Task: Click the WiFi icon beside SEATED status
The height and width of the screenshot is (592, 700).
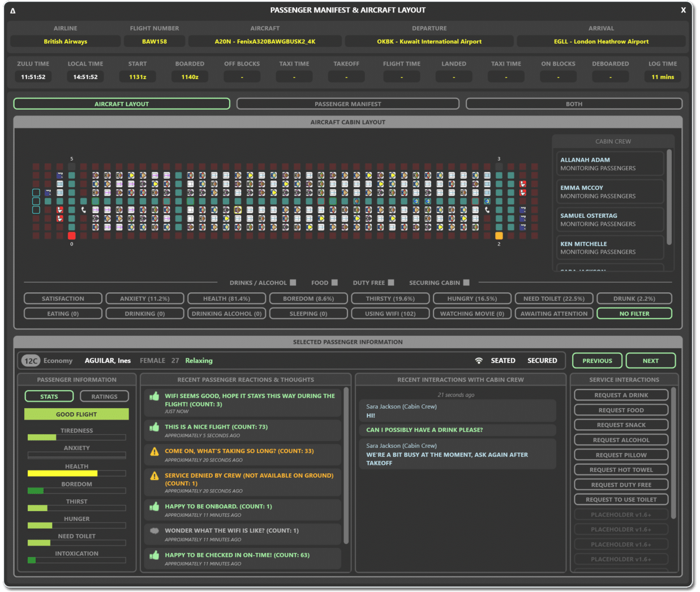Action: 479,361
